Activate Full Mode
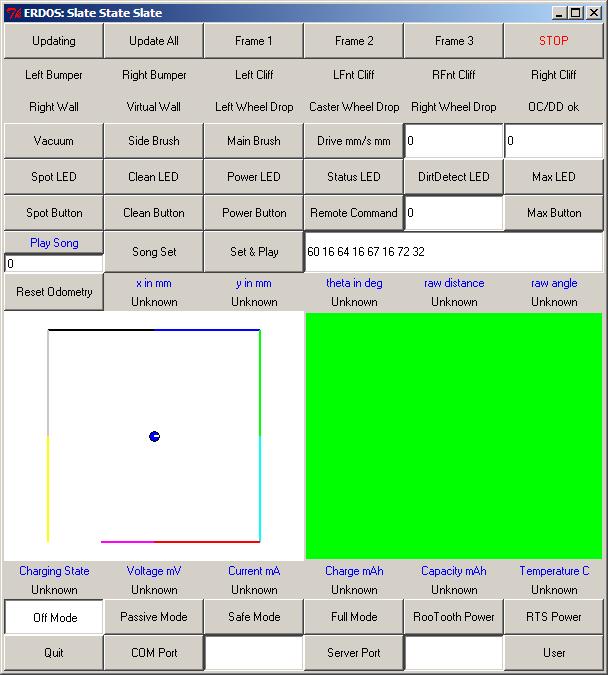 pos(354,617)
